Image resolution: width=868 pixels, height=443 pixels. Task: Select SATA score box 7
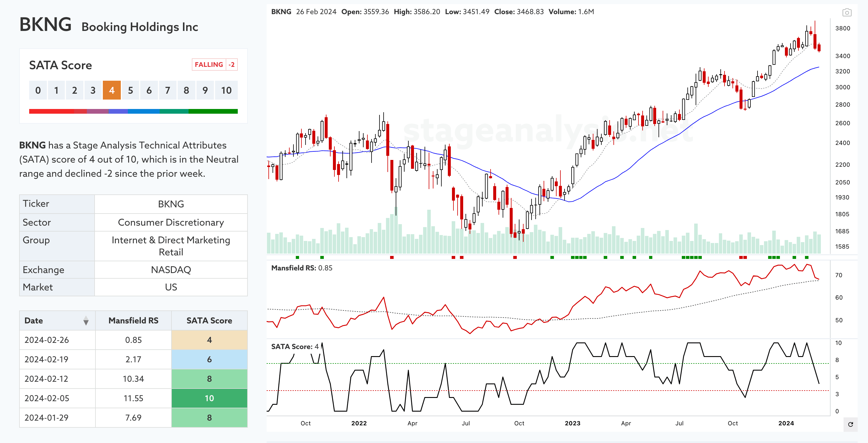(167, 90)
